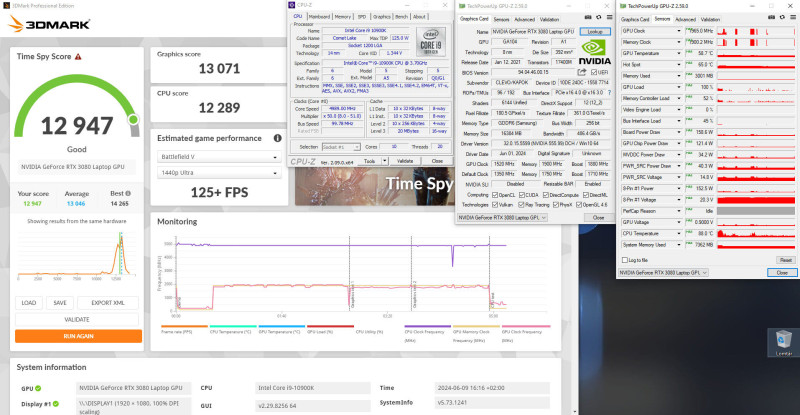
Task: Toggle the CUDA checkbox in GPU-Z
Action: (521, 195)
